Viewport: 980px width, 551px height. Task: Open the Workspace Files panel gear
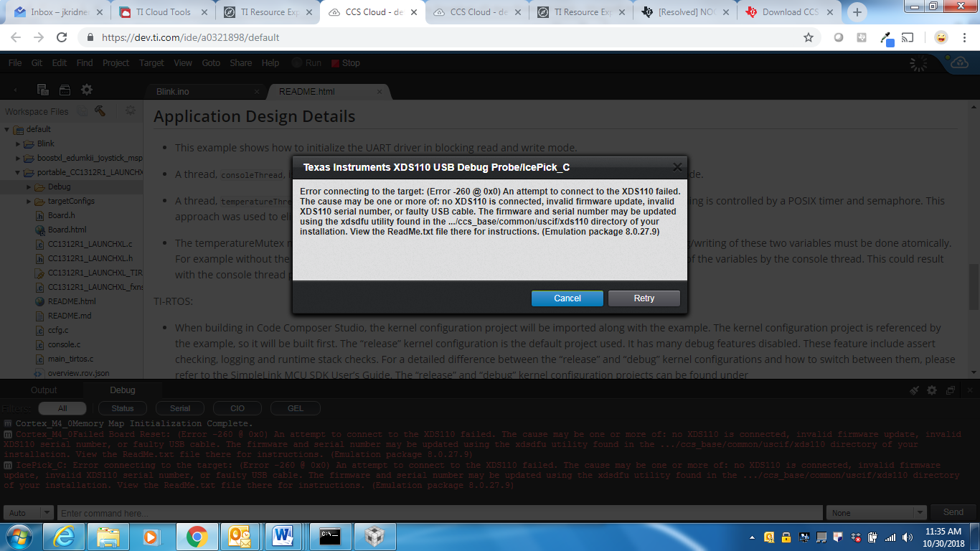131,110
